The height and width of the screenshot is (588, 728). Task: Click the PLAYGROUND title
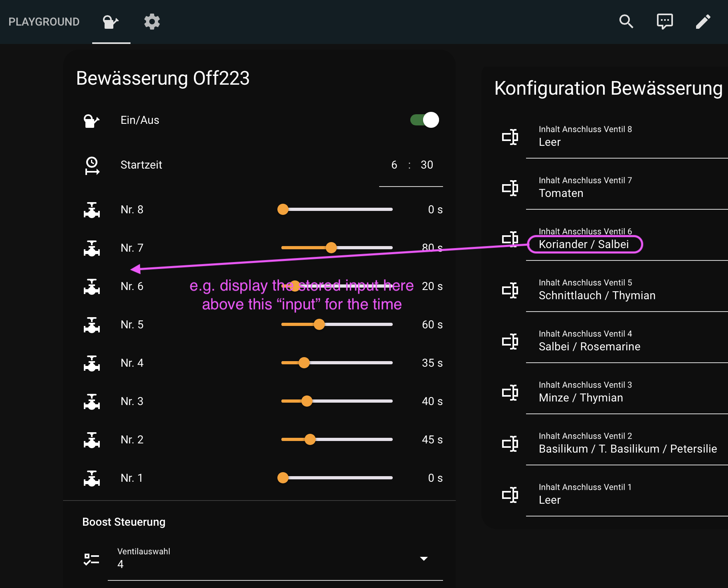coord(44,22)
